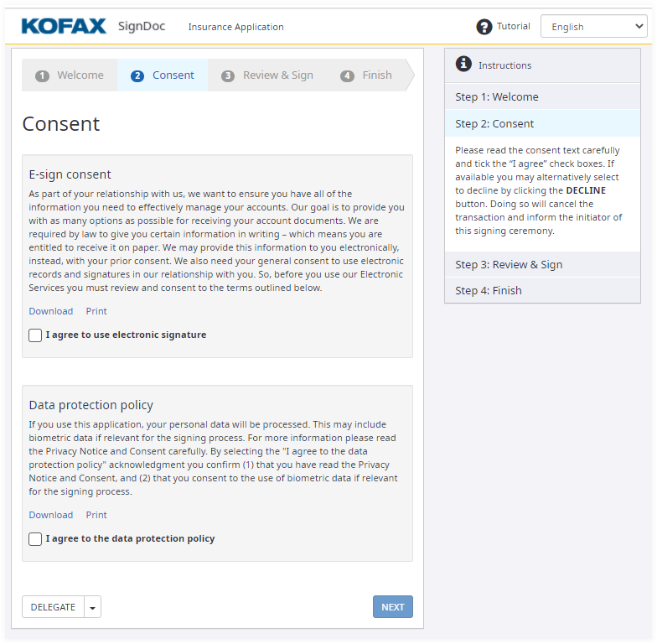Print the data protection policy
The height and width of the screenshot is (644, 657).
tap(96, 515)
